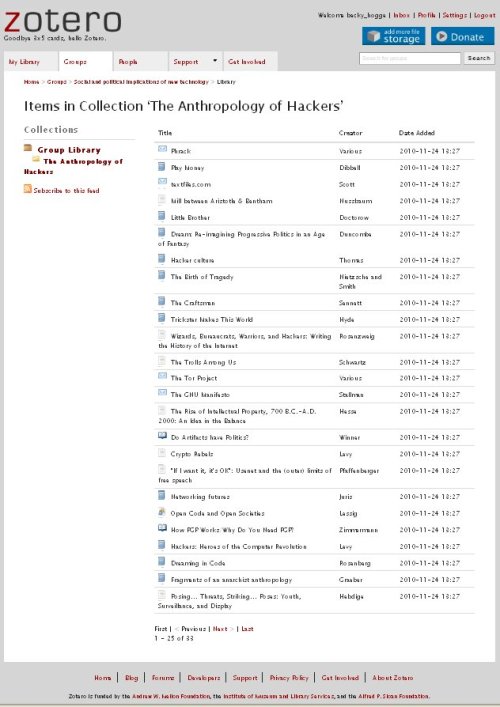The image size is (500, 707).
Task: Click the book icon beside Hacker culture
Action: (161, 259)
